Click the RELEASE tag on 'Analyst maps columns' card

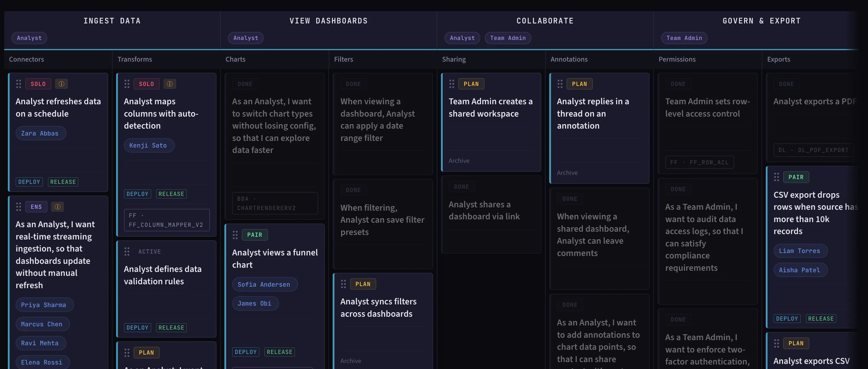(x=171, y=194)
